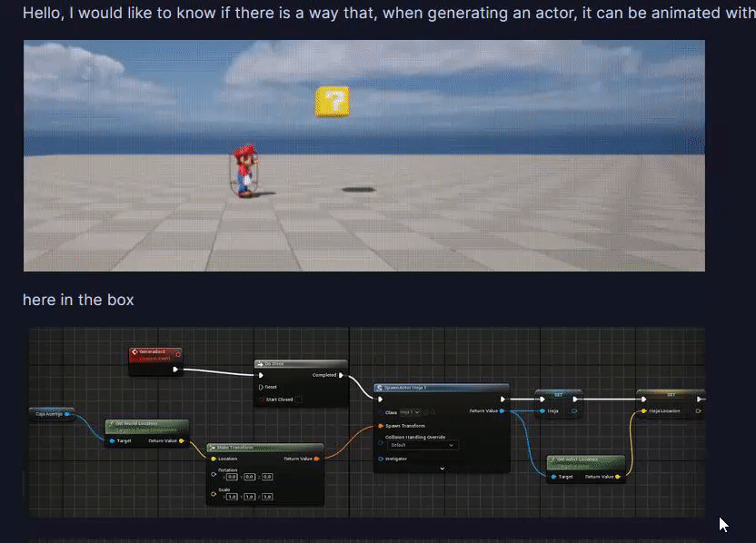
Task: Click the red delegate pin on Generador2
Action: click(x=178, y=355)
